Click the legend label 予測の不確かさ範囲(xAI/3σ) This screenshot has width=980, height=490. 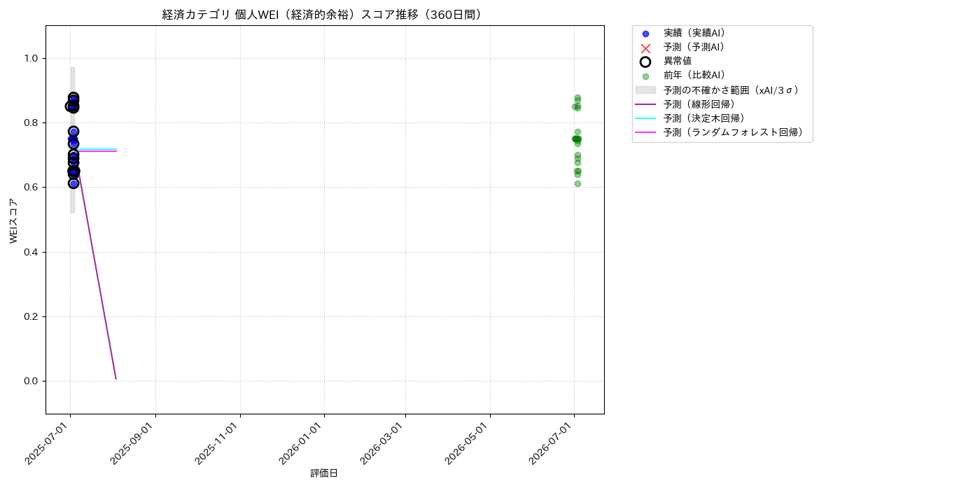733,90
